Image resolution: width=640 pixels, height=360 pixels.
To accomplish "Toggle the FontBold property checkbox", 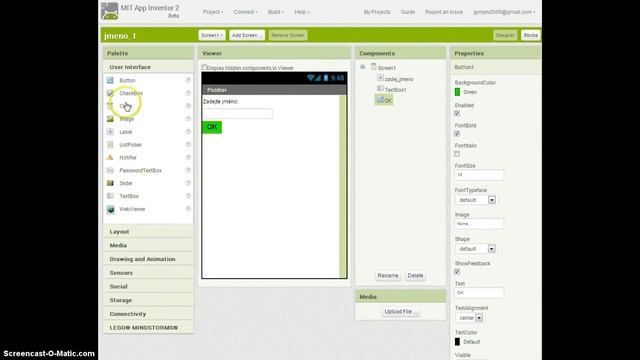I will pyautogui.click(x=457, y=133).
